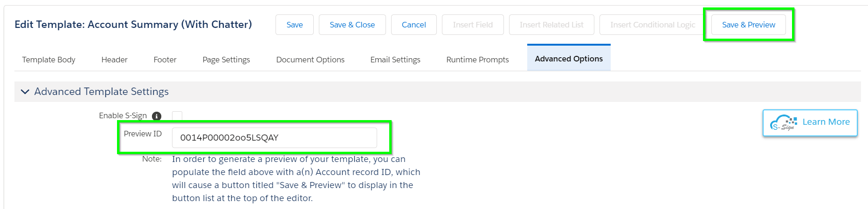Click the Save & Preview button
The image size is (868, 209).
[749, 25]
